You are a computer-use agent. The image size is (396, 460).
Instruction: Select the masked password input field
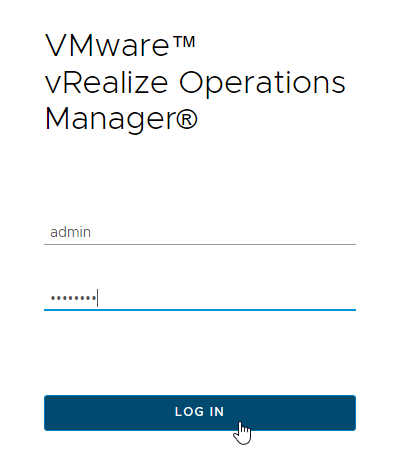(200, 298)
